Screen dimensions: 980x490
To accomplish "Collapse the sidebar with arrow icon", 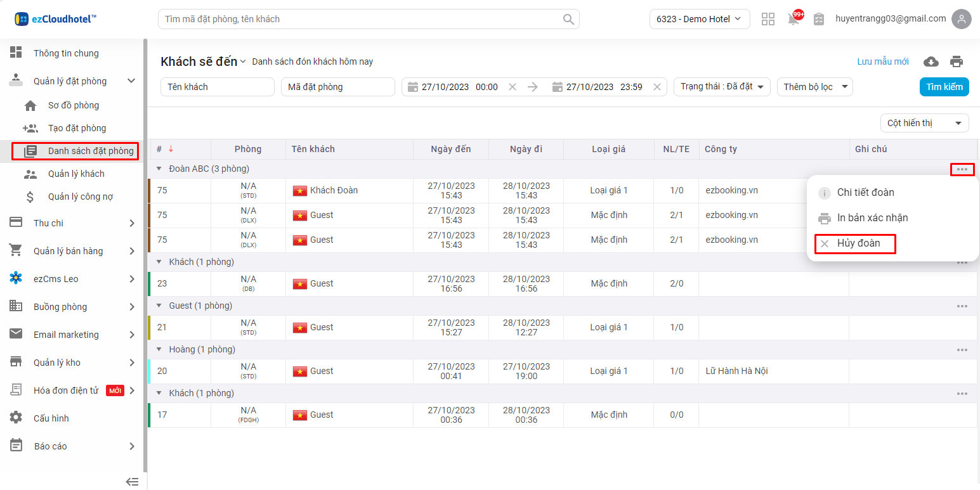I will [x=132, y=482].
